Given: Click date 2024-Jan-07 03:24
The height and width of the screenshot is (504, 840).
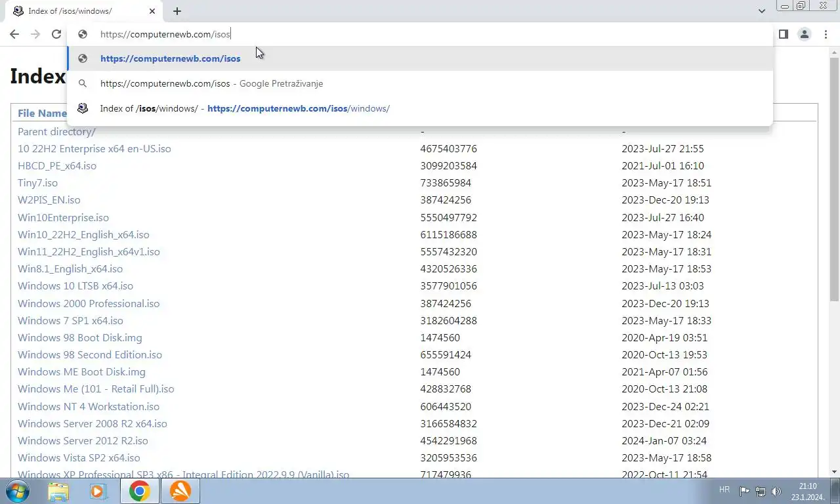Looking at the screenshot, I should [665, 440].
